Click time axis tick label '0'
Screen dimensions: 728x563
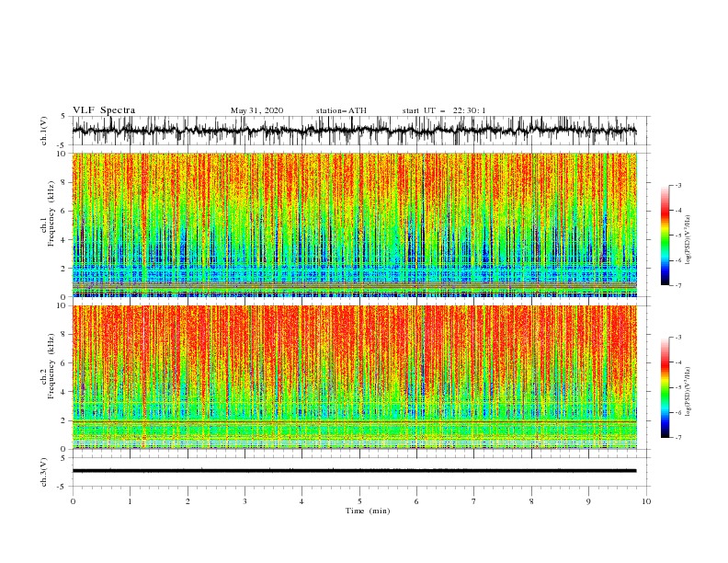click(73, 501)
